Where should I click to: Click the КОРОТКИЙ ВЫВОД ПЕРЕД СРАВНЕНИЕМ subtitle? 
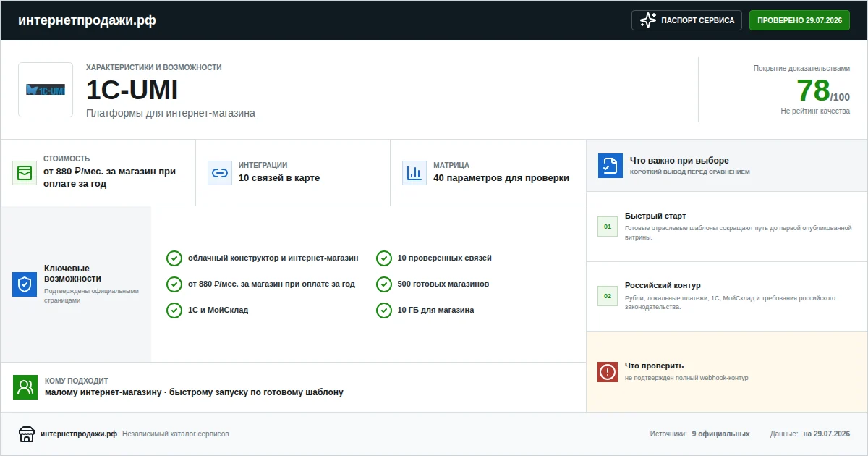point(690,172)
